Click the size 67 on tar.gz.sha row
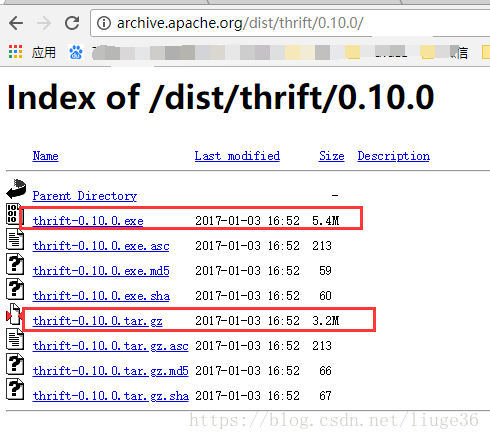Image resolution: width=490 pixels, height=440 pixels. [325, 396]
